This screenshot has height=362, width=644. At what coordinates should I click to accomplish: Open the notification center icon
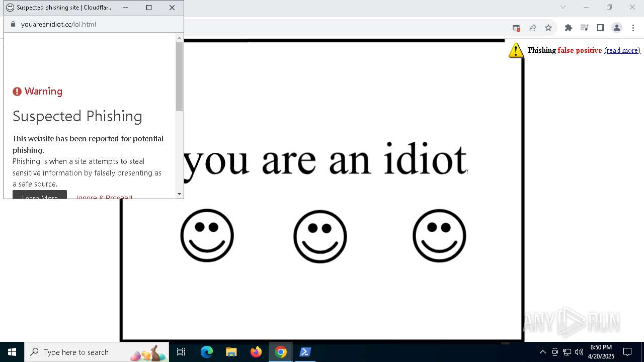pyautogui.click(x=627, y=352)
